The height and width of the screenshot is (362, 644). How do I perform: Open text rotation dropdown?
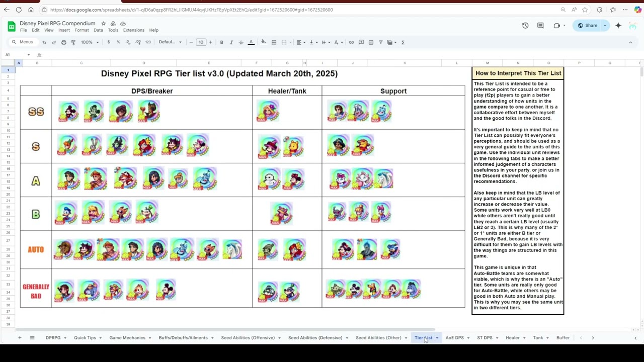click(338, 42)
